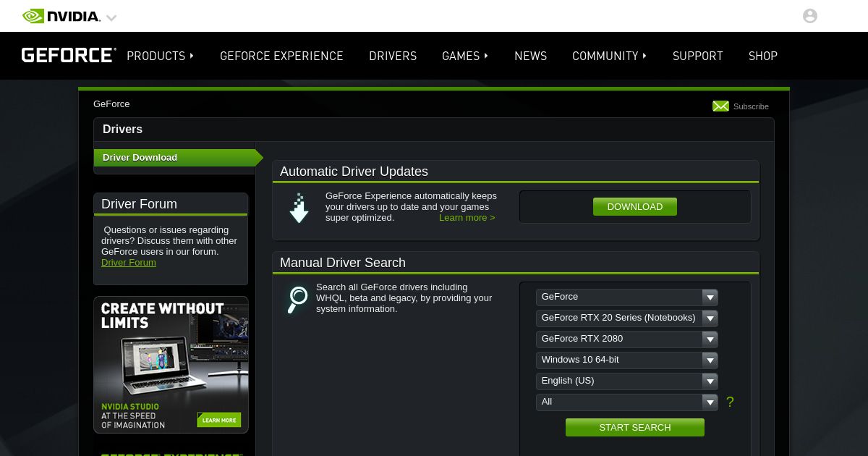Image resolution: width=868 pixels, height=456 pixels.
Task: Open the user account profile icon
Action: (810, 16)
